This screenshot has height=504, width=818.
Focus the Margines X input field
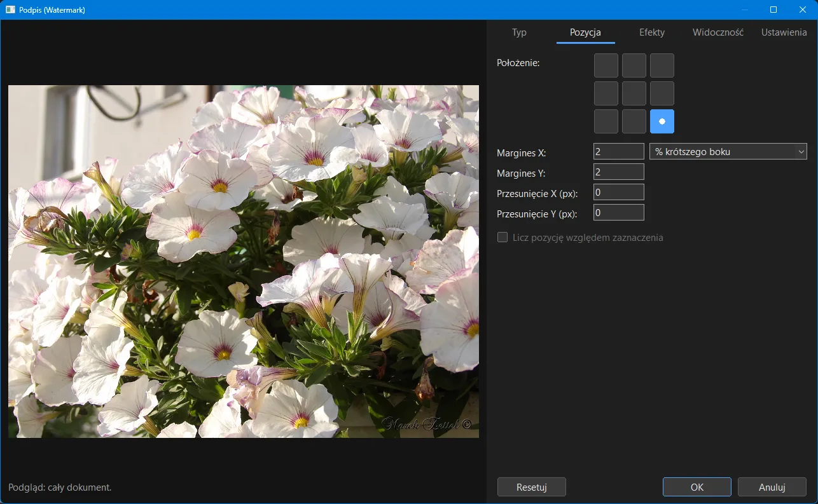click(618, 151)
